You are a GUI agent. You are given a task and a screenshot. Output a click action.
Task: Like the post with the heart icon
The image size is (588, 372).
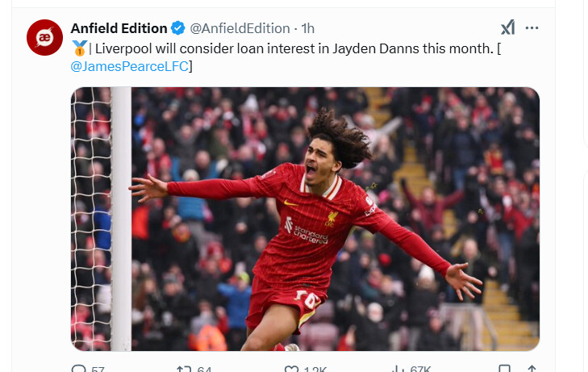(x=291, y=370)
